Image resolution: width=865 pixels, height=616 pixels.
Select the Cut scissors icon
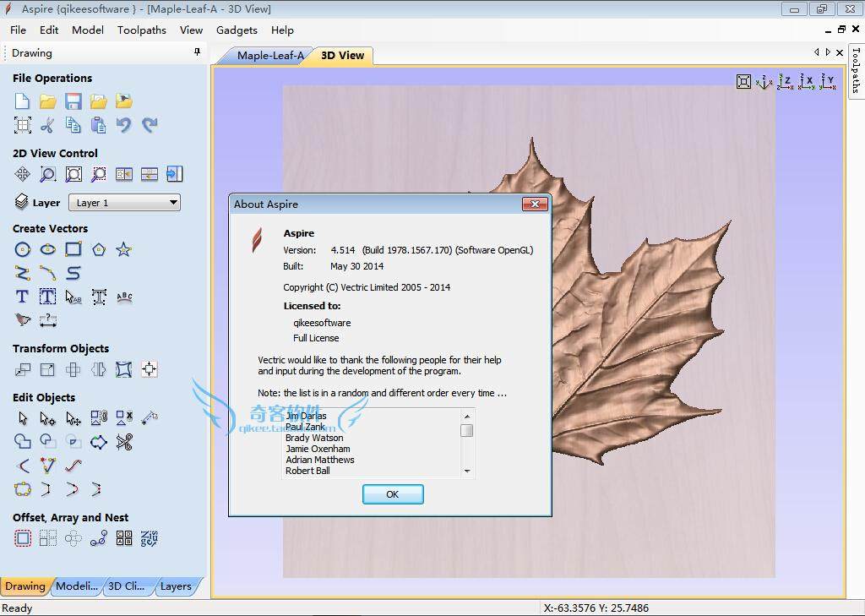(x=47, y=125)
